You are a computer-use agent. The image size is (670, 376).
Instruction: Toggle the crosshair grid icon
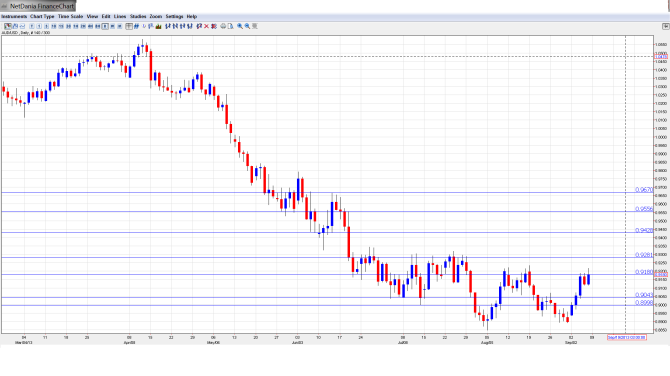pyautogui.click(x=129, y=26)
